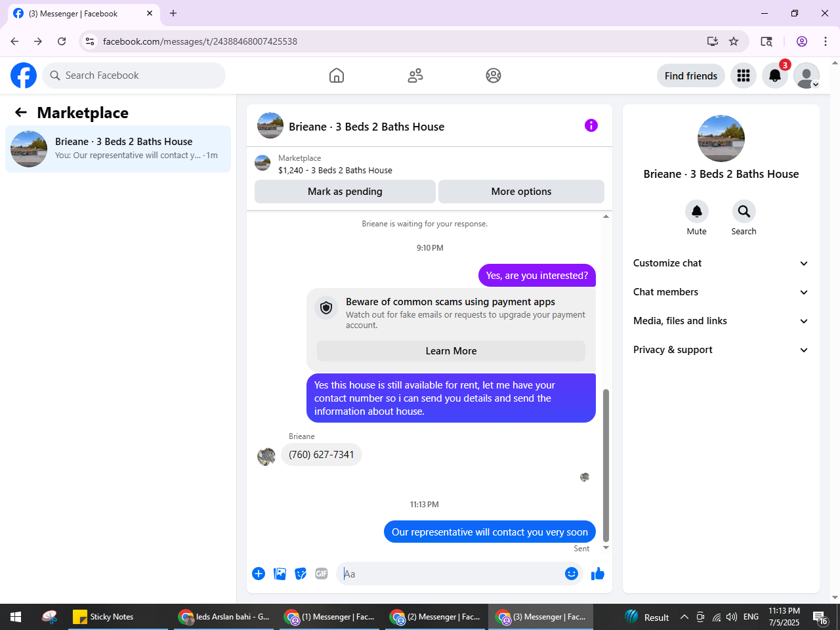
Task: Expand the Chat members section
Action: (721, 292)
